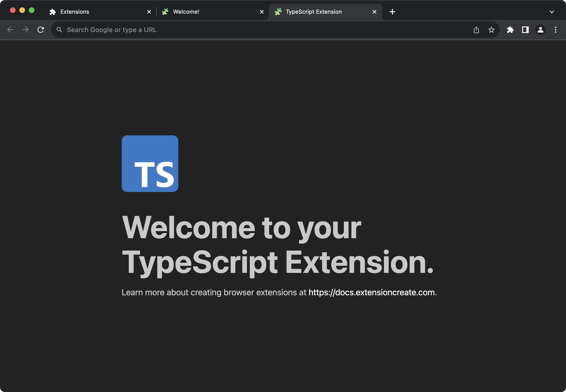Click the Extensions tab puzzle favicon
566x392 pixels.
click(x=53, y=12)
